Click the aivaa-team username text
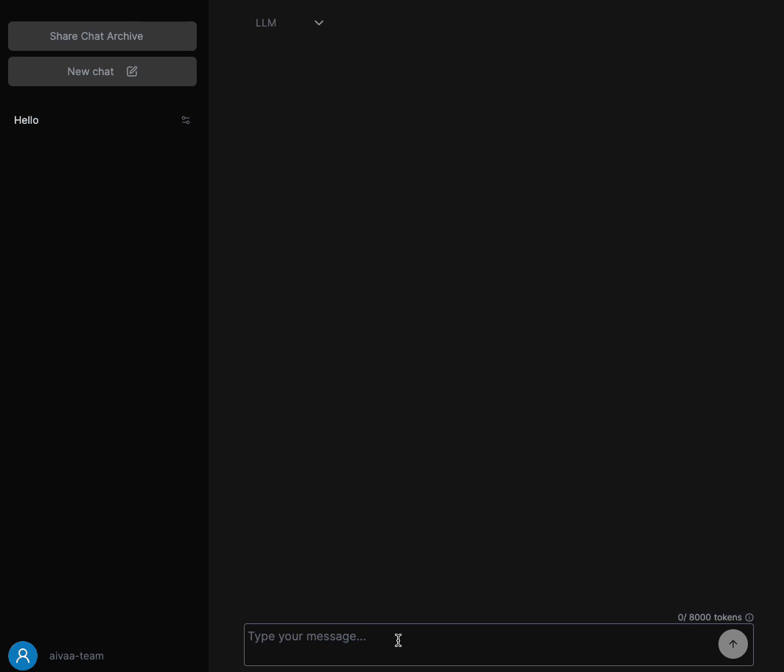Screen dimensions: 784x672 click(76, 656)
